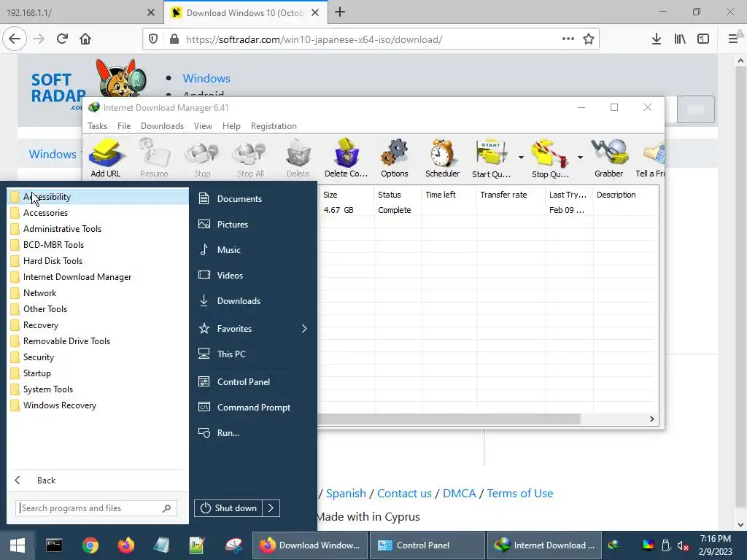Open the Scheduler clock icon
The width and height of the screenshot is (747, 560).
coord(443,158)
